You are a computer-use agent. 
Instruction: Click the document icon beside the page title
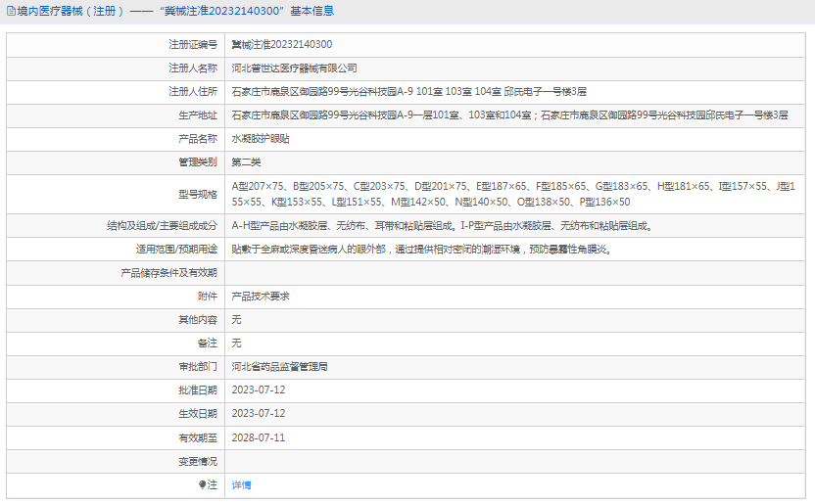[11, 12]
